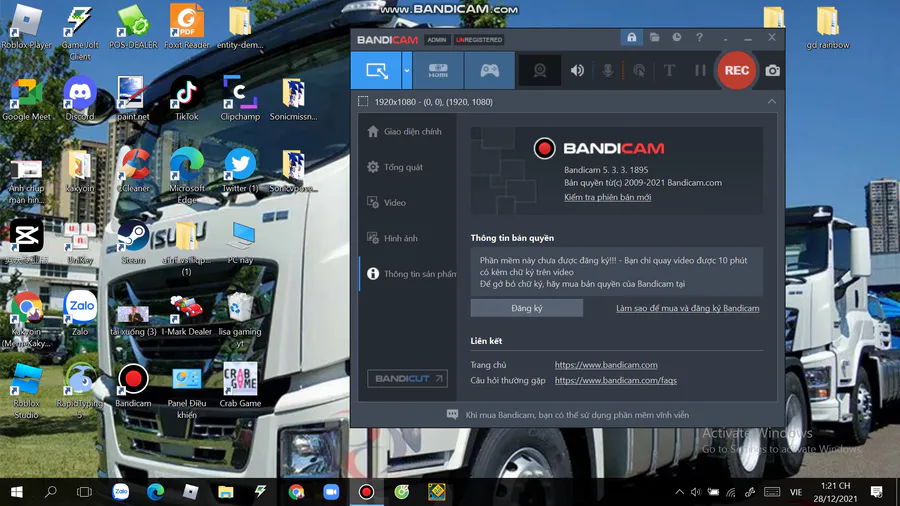Open Chrome from taskbar
The height and width of the screenshot is (506, 900).
click(x=296, y=492)
